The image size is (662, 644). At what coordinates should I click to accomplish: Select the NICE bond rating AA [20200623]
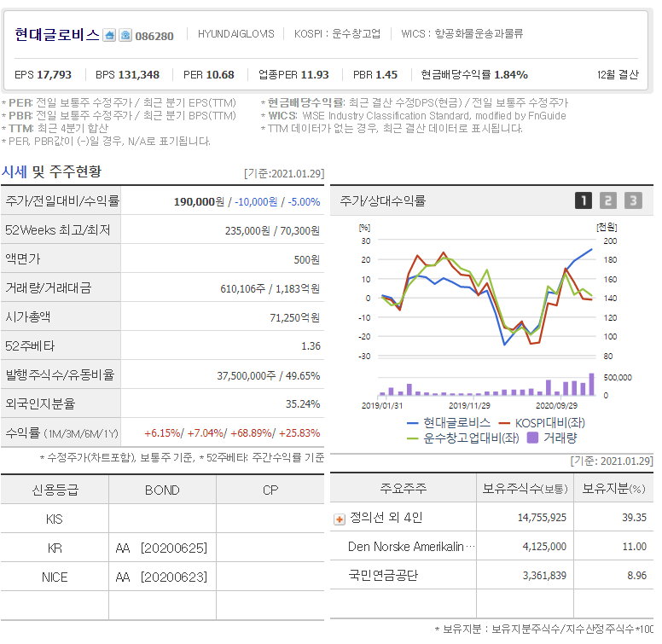click(162, 577)
